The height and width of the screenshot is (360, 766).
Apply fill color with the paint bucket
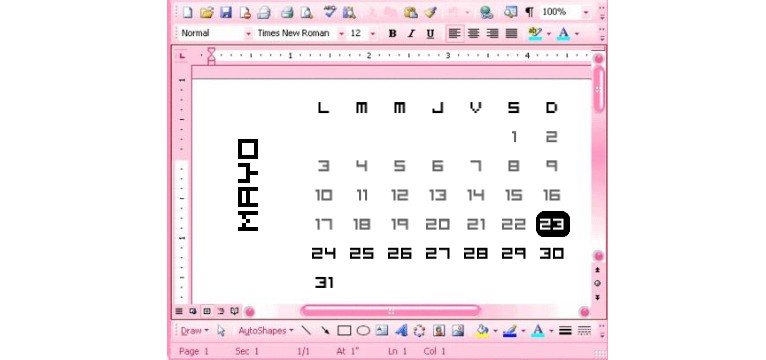(x=482, y=331)
